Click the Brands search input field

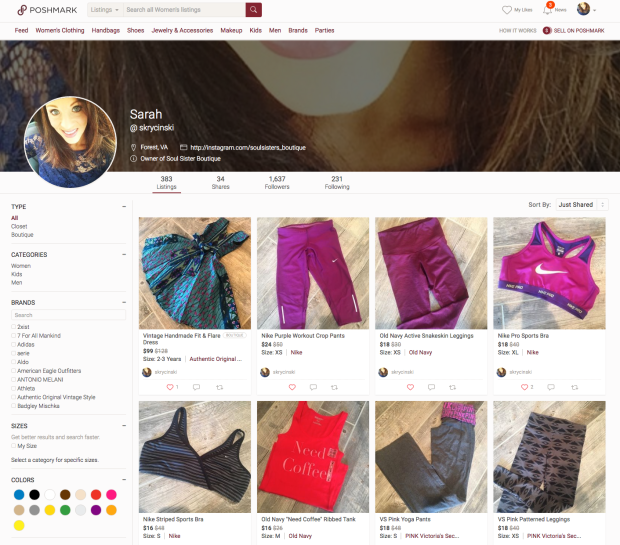68,315
